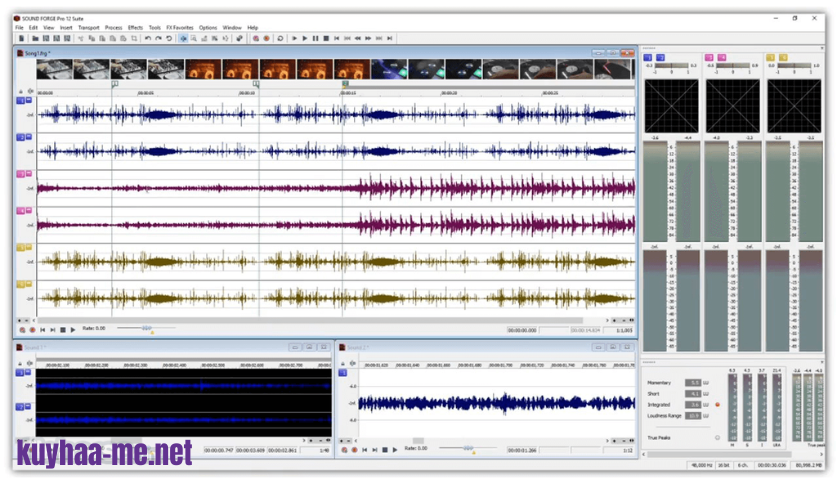Click the Momentary loudness value
Image resolution: width=836 pixels, height=484 pixels.
[x=693, y=383]
